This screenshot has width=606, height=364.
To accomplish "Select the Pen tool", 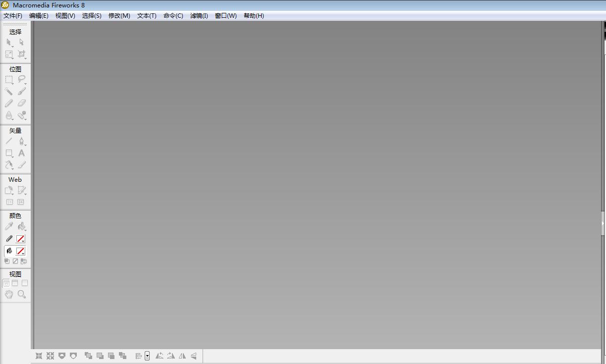I will (x=21, y=141).
